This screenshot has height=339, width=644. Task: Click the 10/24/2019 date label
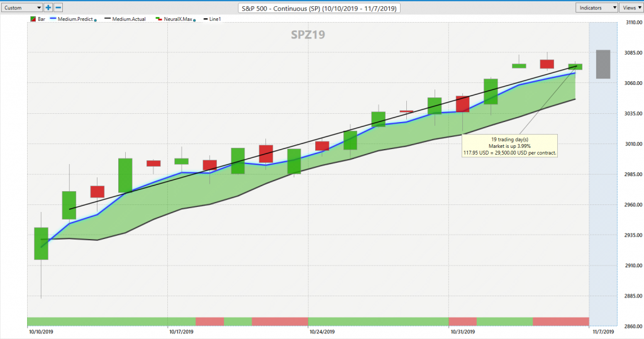322,331
